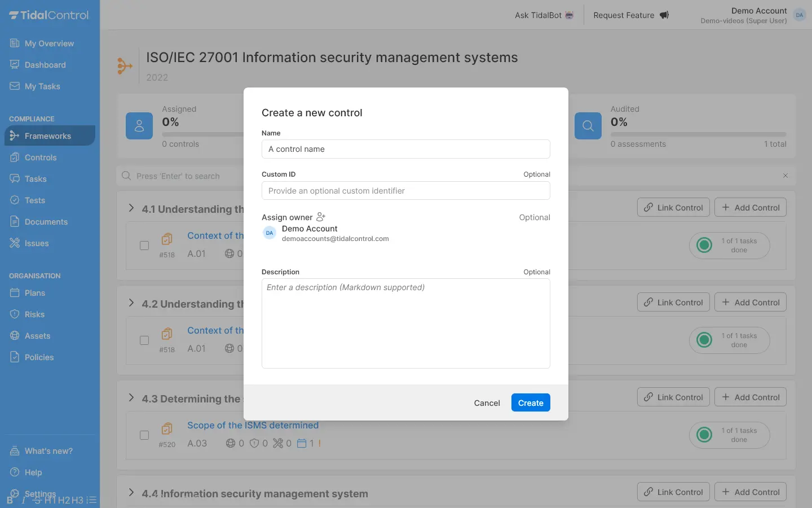Image resolution: width=812 pixels, height=508 pixels.
Task: Click the TidalBot robot icon
Action: point(570,15)
